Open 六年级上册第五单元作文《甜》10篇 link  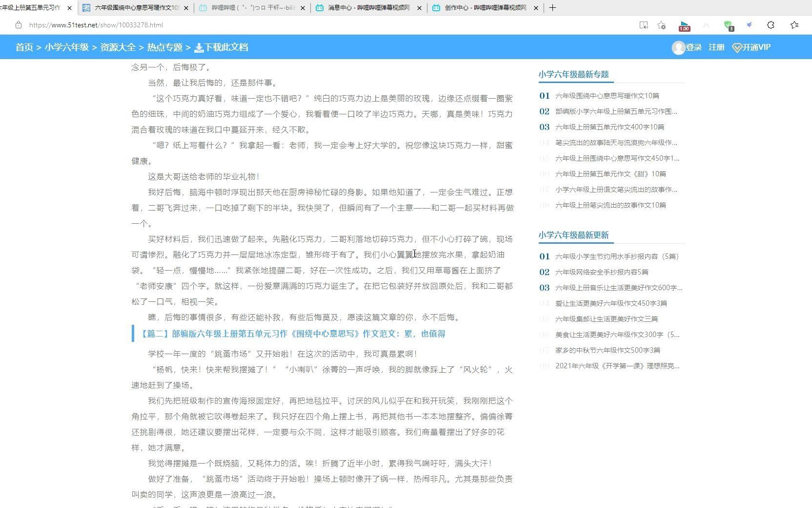coord(610,174)
